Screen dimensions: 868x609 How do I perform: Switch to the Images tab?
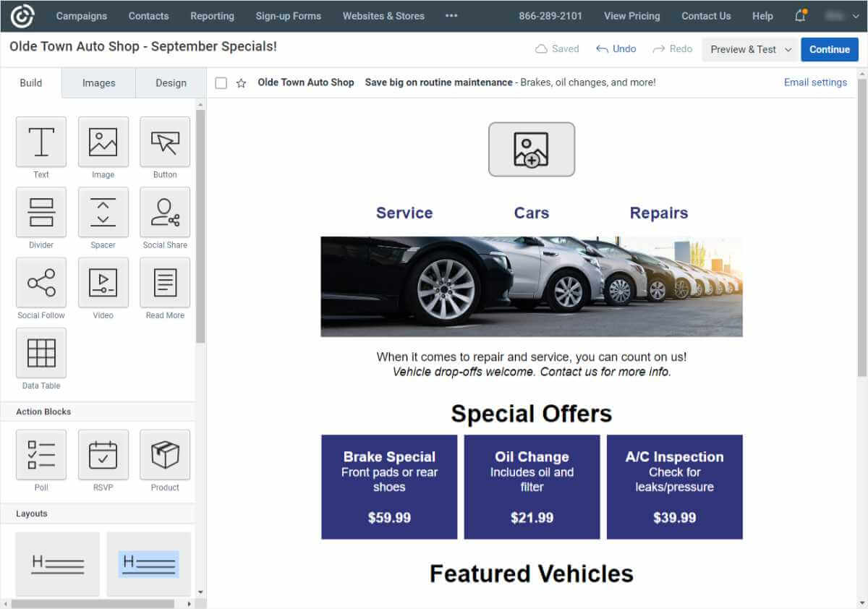[x=98, y=82]
